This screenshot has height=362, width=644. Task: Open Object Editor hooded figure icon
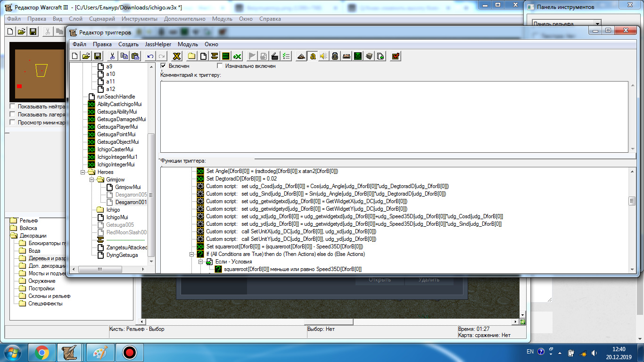coord(335,56)
